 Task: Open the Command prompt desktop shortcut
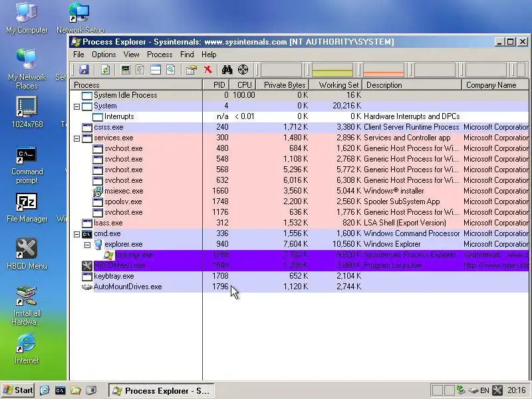(27, 165)
